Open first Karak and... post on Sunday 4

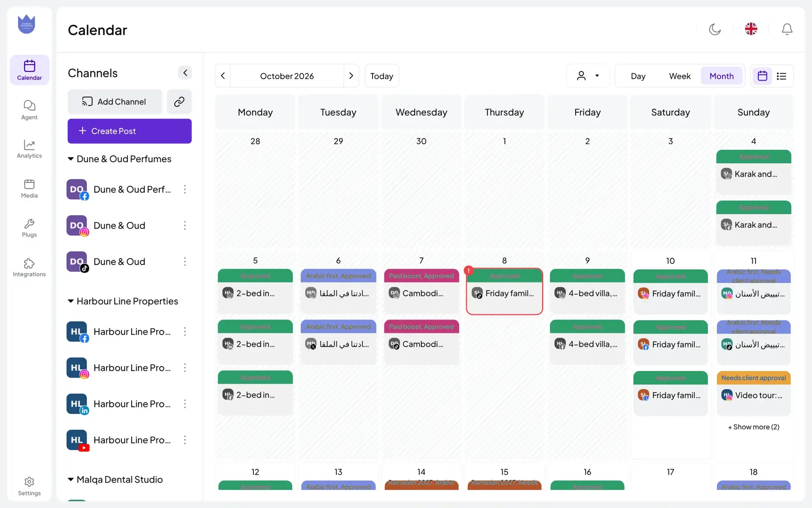coord(754,171)
